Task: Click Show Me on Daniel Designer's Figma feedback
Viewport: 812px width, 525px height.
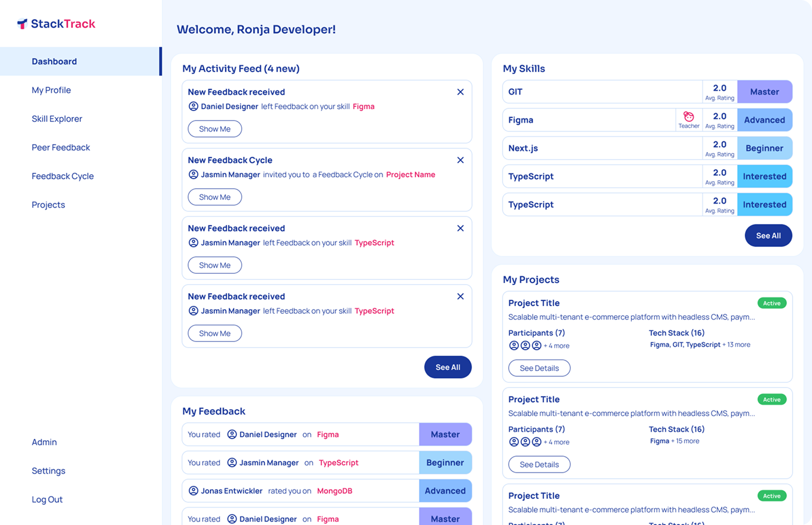Action: point(215,129)
